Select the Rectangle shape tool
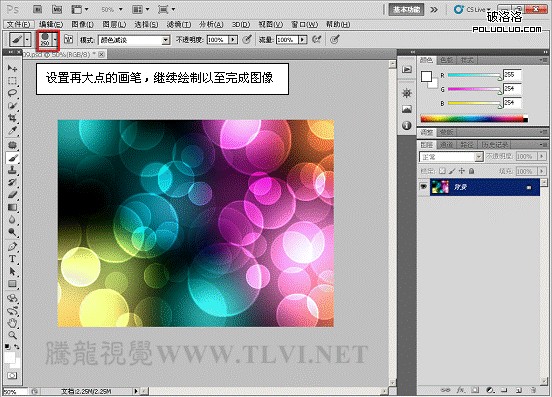 click(12, 284)
